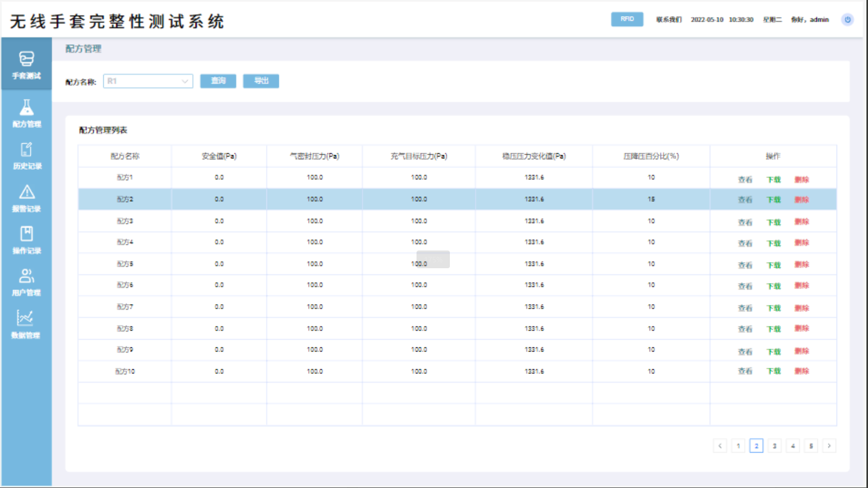Jump to page 5 in pagination

(811, 446)
